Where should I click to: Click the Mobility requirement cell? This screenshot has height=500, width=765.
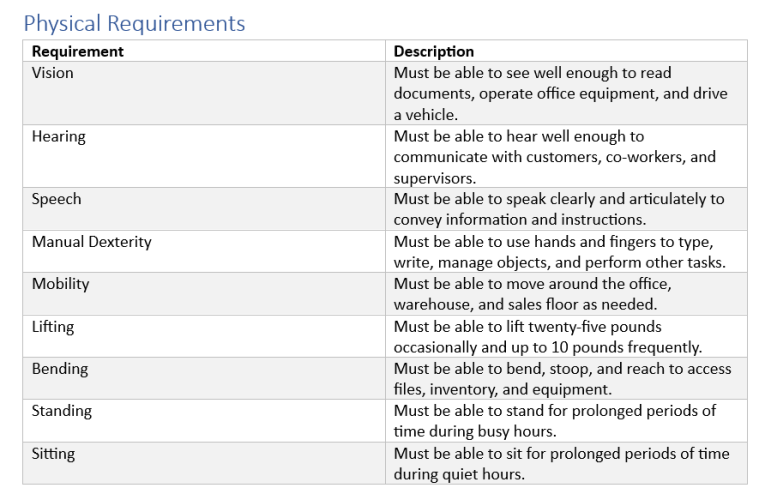point(204,294)
